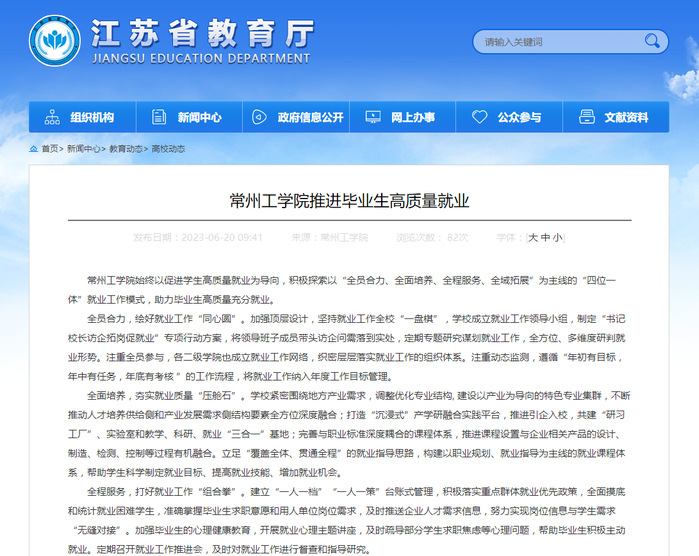
Task: Click article title 常州工学院推进毕业生高质量就业
Action: pyautogui.click(x=350, y=201)
